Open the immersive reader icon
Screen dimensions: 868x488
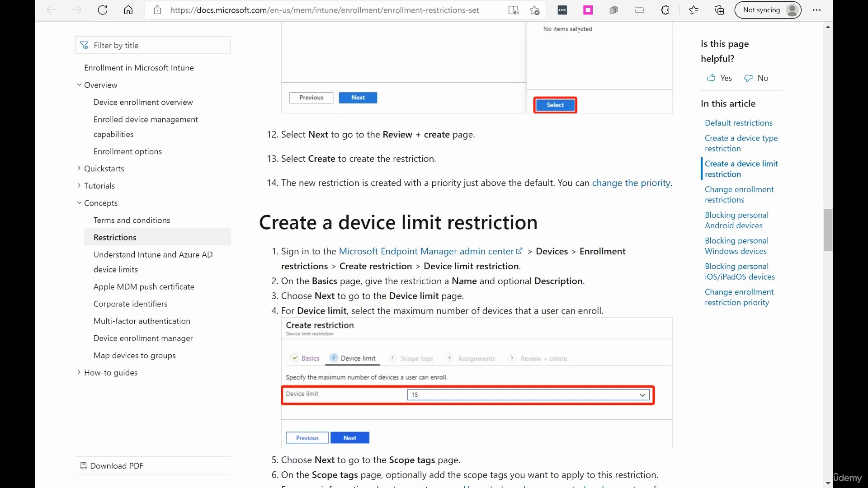click(514, 10)
